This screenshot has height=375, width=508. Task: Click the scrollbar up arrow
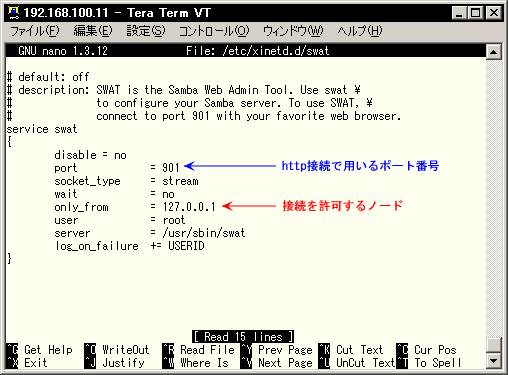tap(494, 52)
